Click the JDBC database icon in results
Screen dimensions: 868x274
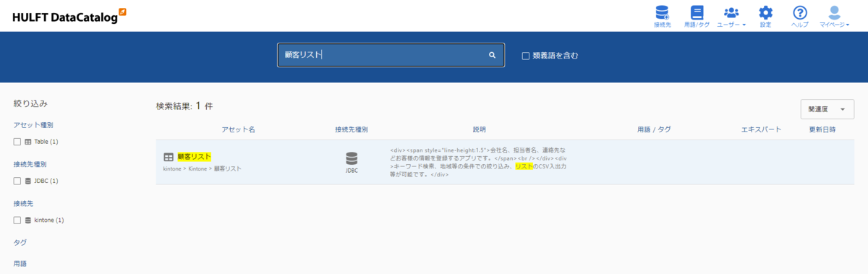(x=352, y=158)
